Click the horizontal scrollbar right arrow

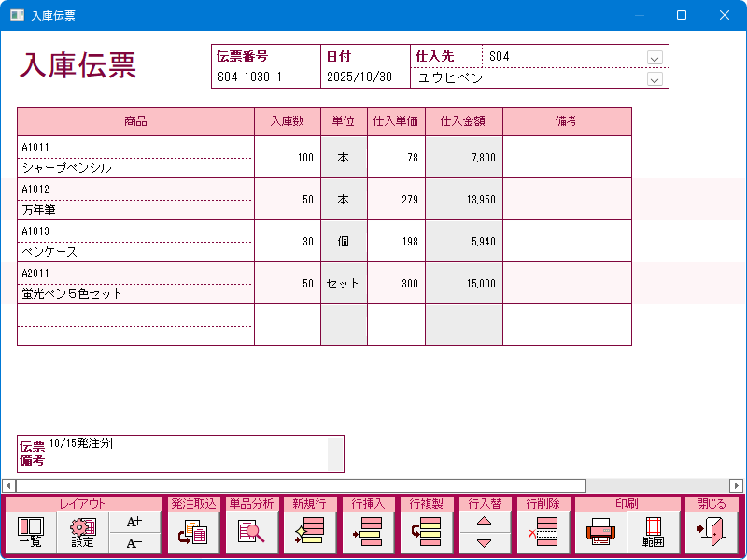737,485
